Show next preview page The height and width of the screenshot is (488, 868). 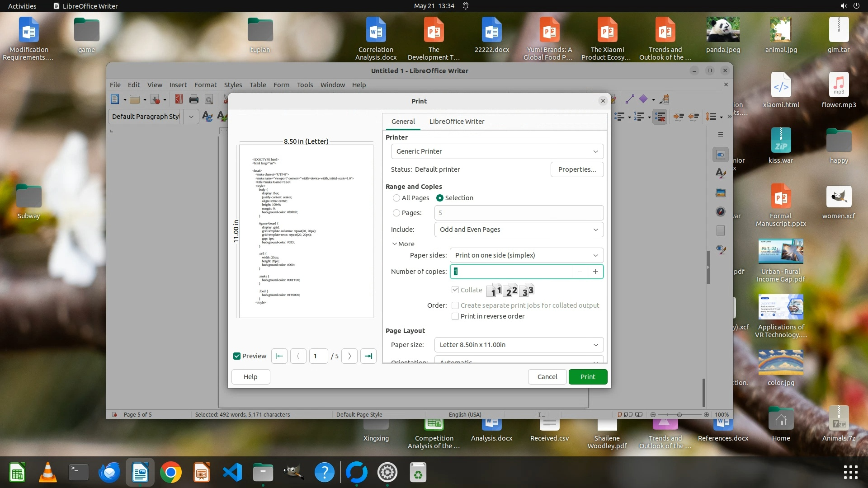pos(349,356)
